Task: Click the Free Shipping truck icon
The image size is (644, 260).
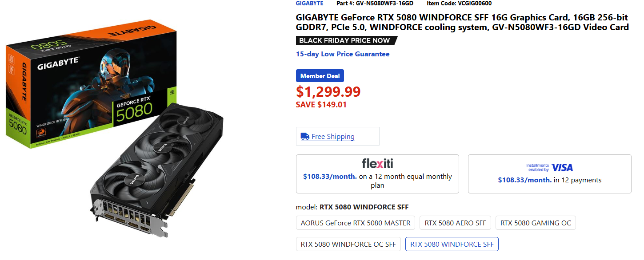Action: click(x=305, y=136)
